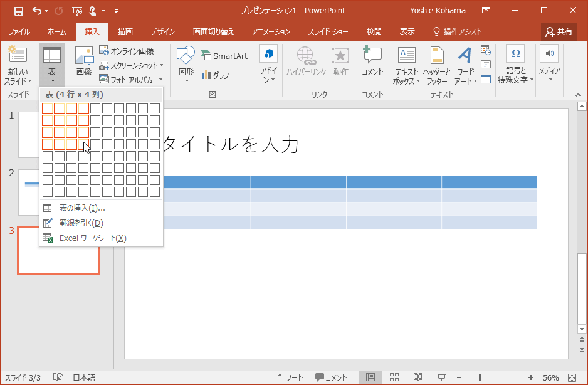This screenshot has width=588, height=385.
Task: Expand the 図形 shapes dropdown
Action: click(x=186, y=80)
